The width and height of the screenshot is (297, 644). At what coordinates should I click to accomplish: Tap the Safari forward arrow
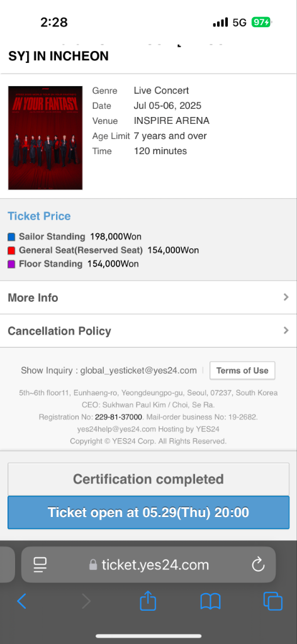click(86, 602)
